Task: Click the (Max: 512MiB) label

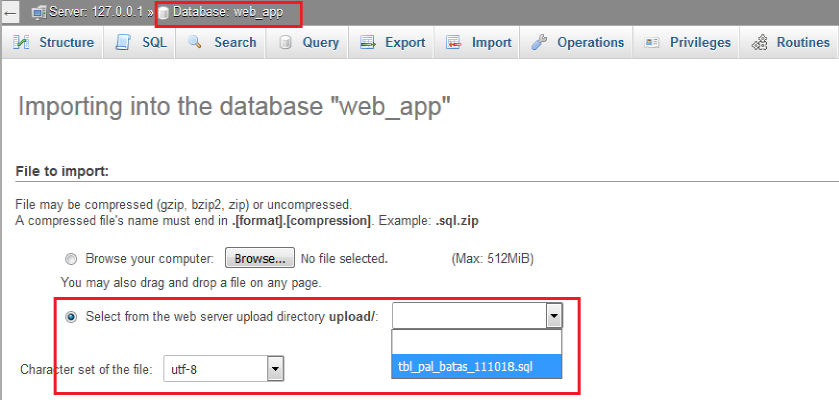Action: click(492, 259)
